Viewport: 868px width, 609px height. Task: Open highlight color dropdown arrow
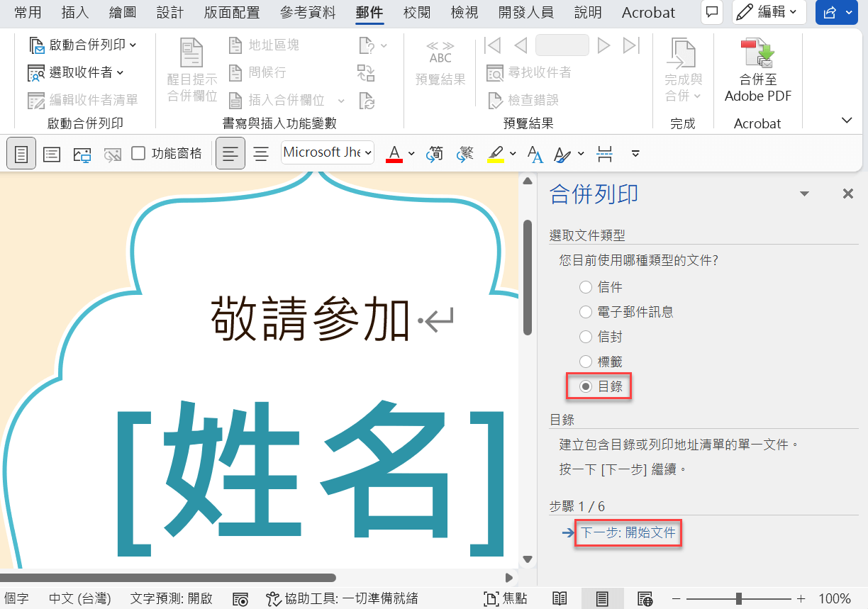pos(513,153)
